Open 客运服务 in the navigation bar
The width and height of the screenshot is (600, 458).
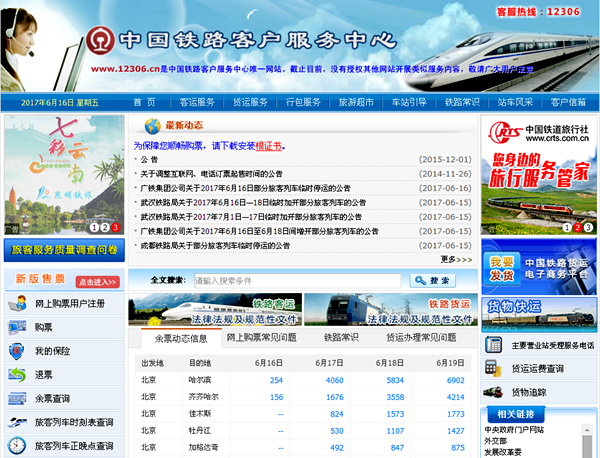(x=197, y=102)
